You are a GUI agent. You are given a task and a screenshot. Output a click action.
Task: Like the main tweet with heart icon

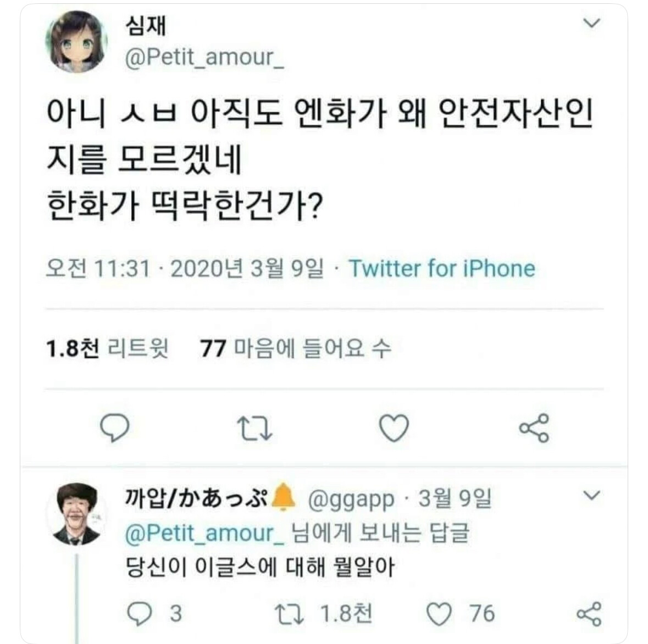[x=394, y=428]
